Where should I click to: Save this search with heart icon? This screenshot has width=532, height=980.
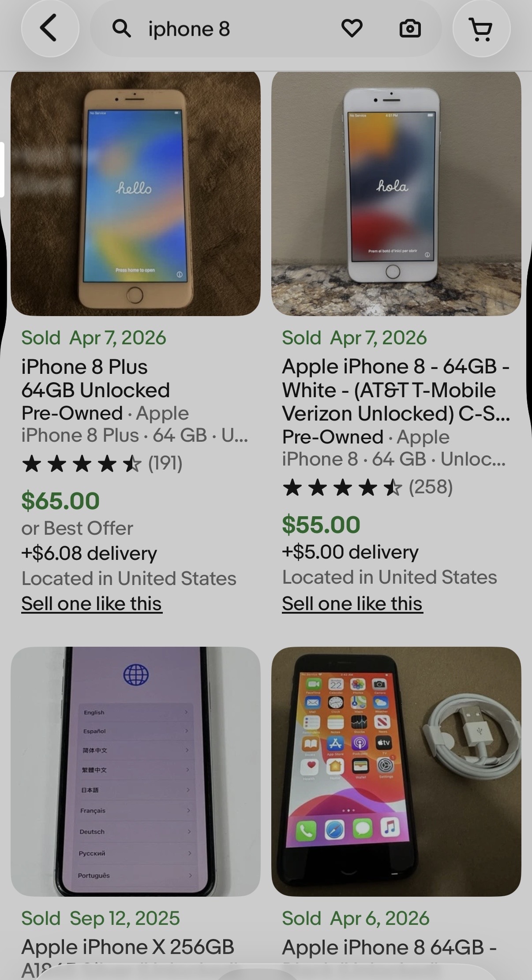tap(352, 29)
